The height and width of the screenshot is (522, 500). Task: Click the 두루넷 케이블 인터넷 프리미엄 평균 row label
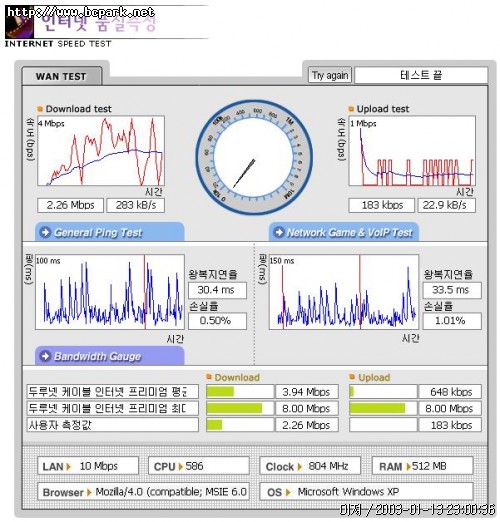coord(113,392)
